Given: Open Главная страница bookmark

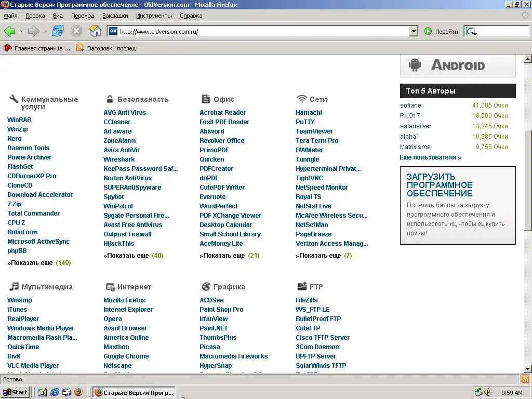Looking at the screenshot, I should coord(37,48).
